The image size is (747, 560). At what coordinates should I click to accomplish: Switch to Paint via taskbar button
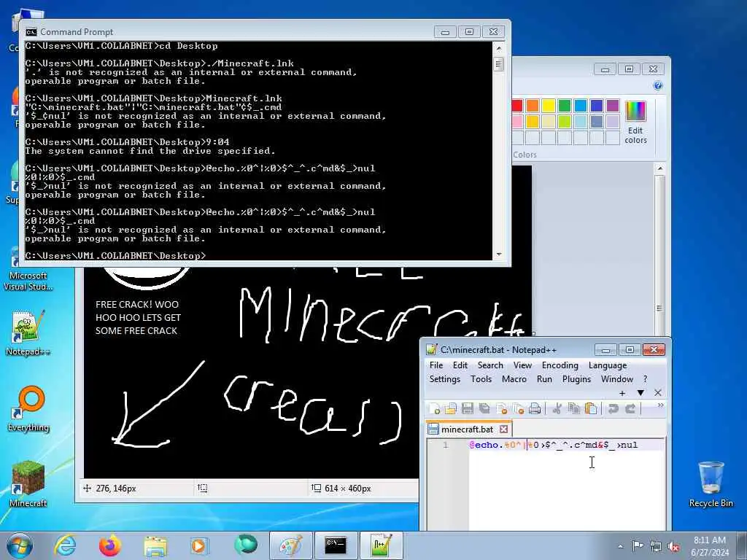[290, 545]
